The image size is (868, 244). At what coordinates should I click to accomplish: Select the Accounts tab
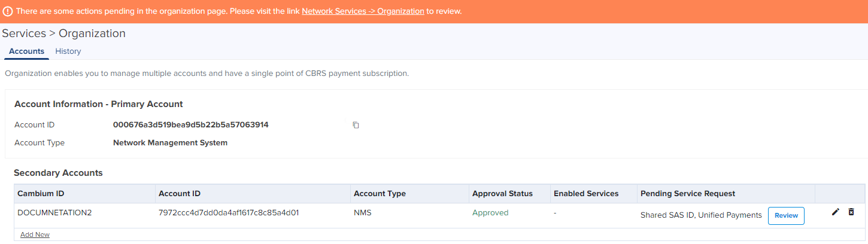26,51
